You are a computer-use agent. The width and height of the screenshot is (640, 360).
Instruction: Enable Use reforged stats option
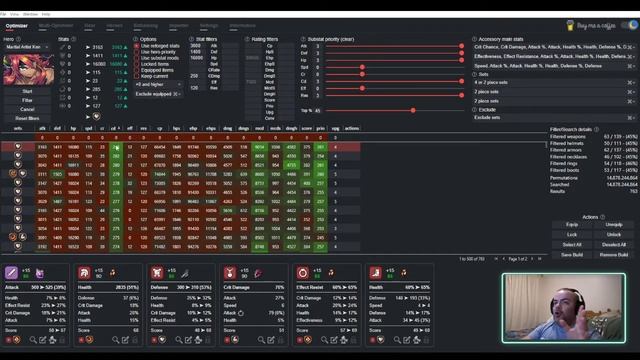(x=137, y=46)
